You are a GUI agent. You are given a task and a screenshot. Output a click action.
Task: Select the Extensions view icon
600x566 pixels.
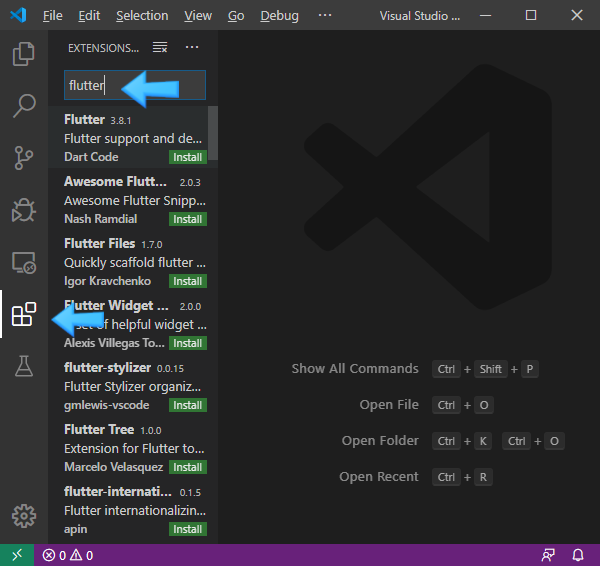point(24,314)
